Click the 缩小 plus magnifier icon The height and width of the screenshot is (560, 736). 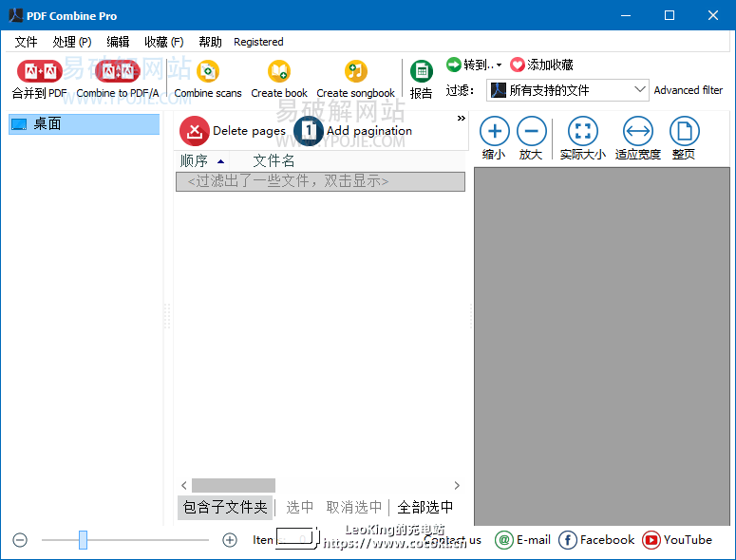[494, 131]
